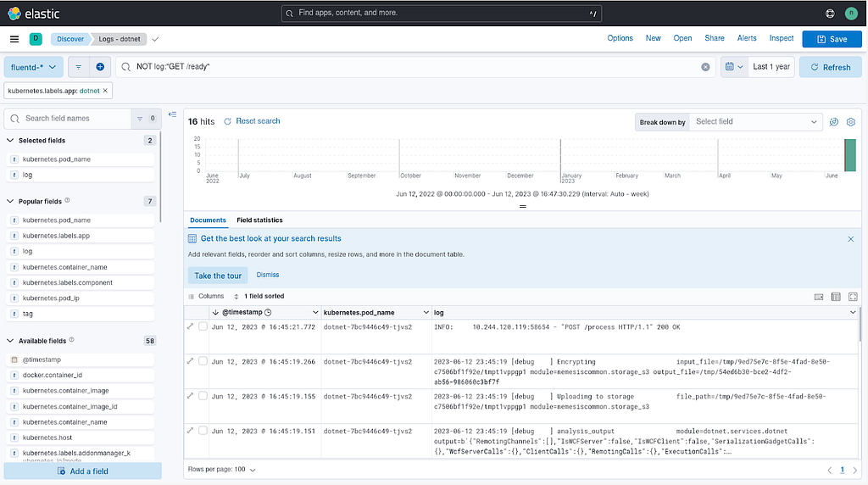Click the green D space avatar
The width and height of the screenshot is (868, 485).
click(x=36, y=38)
